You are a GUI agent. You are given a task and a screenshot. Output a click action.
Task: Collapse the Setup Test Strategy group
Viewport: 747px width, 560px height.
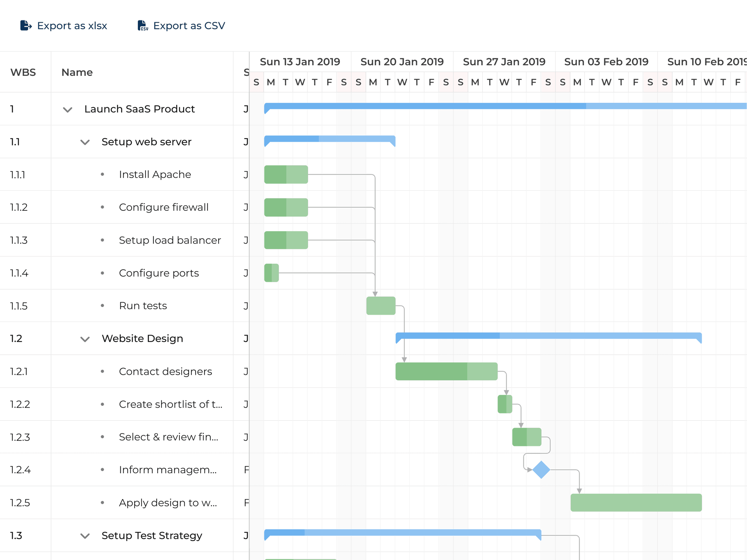coord(85,536)
